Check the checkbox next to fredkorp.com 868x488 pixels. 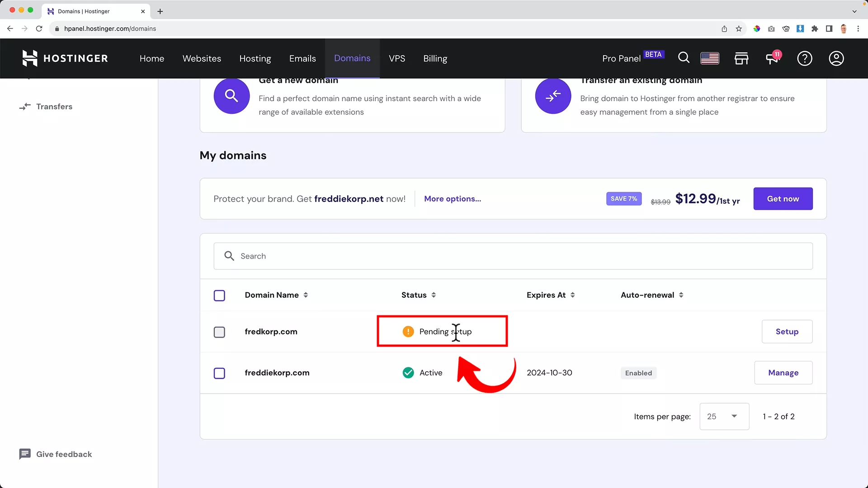(219, 332)
